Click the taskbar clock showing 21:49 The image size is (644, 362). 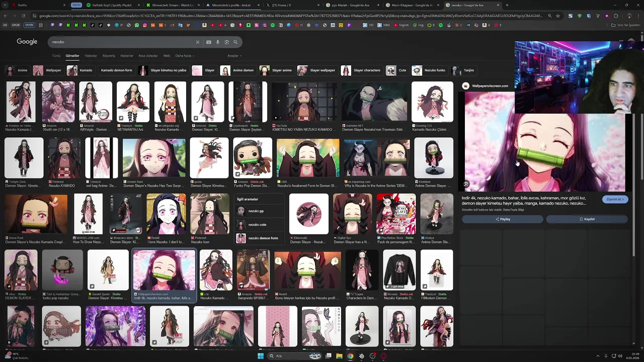coord(632,356)
